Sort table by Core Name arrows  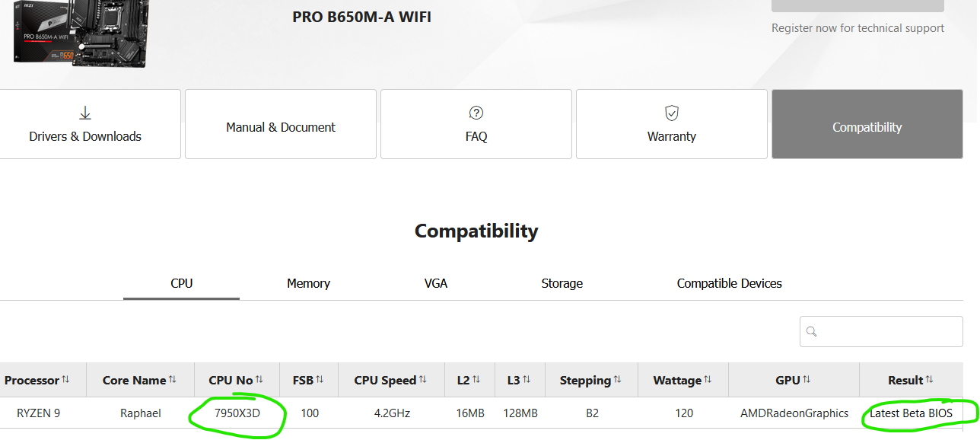pos(173,380)
